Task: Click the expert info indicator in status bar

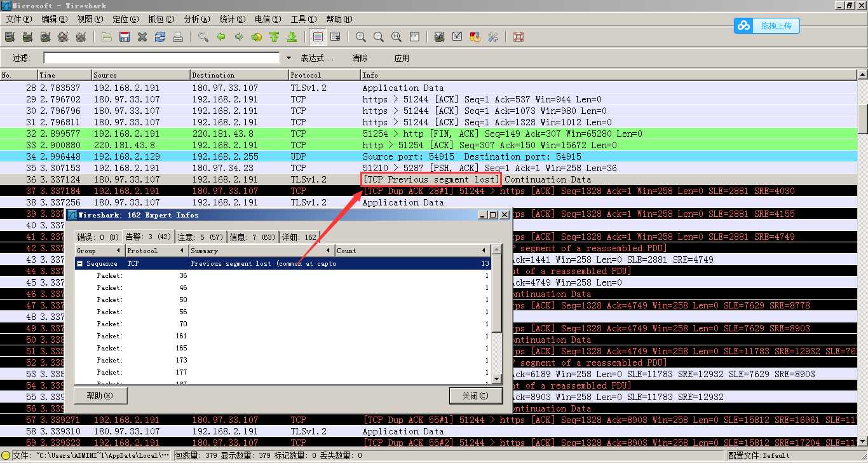Action: pos(6,455)
